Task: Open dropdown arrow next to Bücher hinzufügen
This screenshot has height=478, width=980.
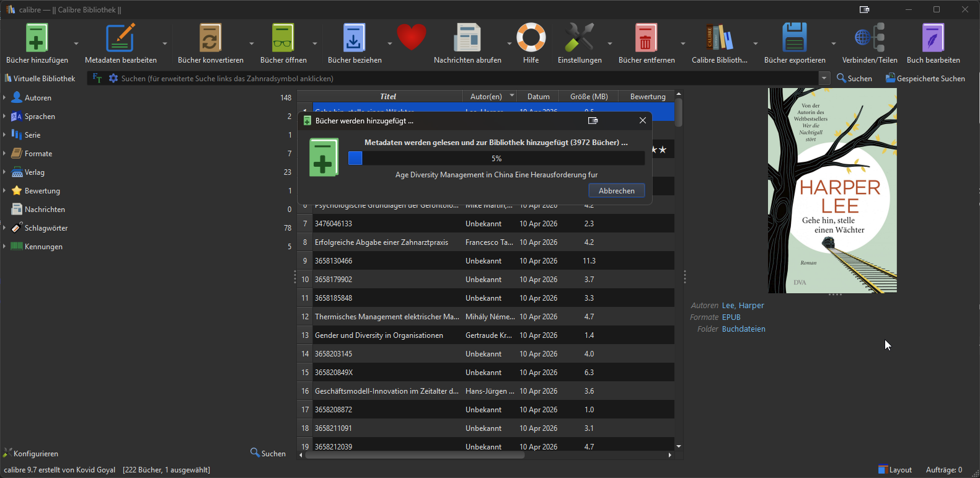Action: (x=76, y=43)
